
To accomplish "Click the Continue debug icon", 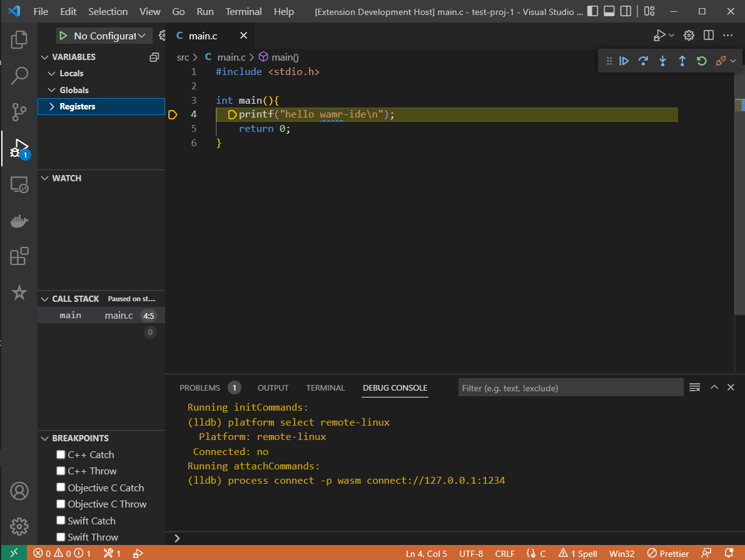I will [624, 61].
